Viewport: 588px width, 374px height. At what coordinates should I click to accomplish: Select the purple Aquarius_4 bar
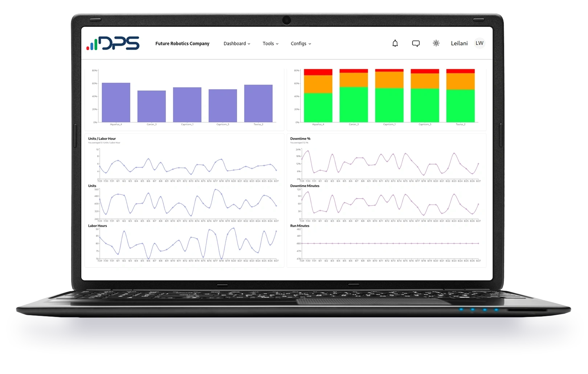[116, 102]
